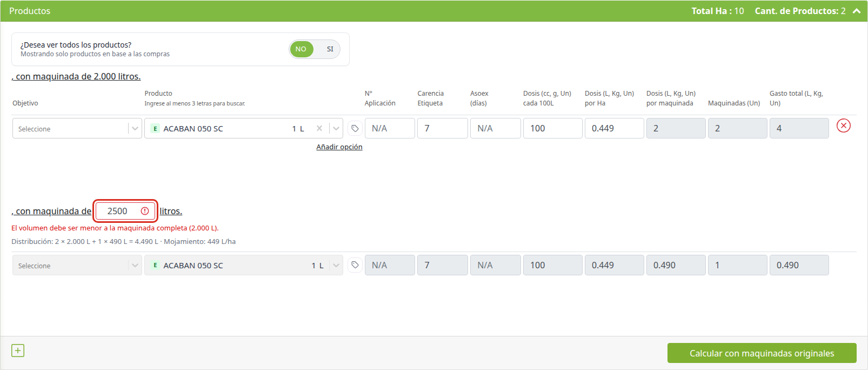Click the red warning icon in volume field

(145, 211)
